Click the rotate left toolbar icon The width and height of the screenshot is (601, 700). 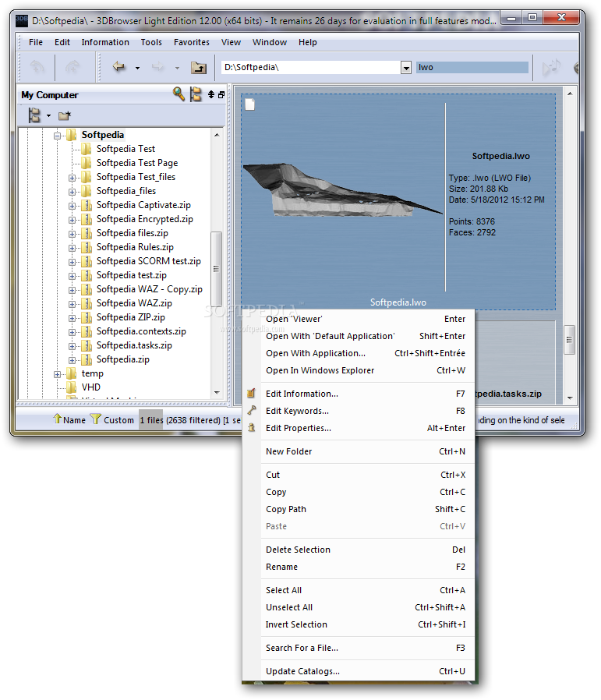pyautogui.click(x=37, y=67)
